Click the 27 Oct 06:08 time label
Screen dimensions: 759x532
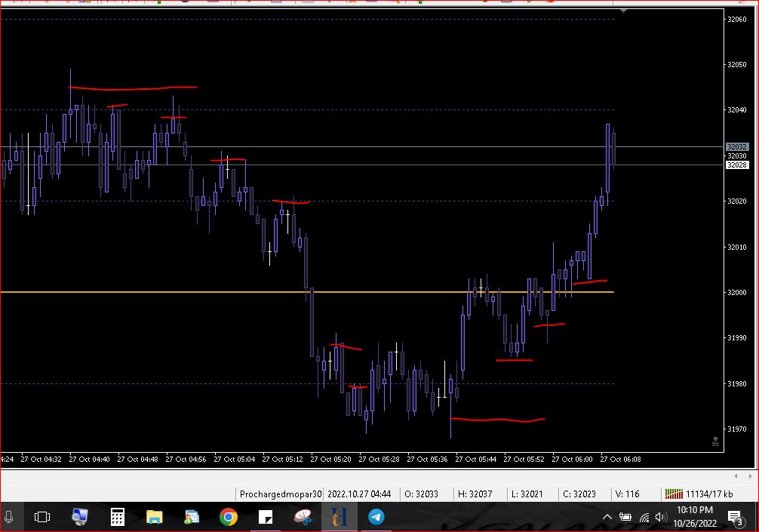621,459
